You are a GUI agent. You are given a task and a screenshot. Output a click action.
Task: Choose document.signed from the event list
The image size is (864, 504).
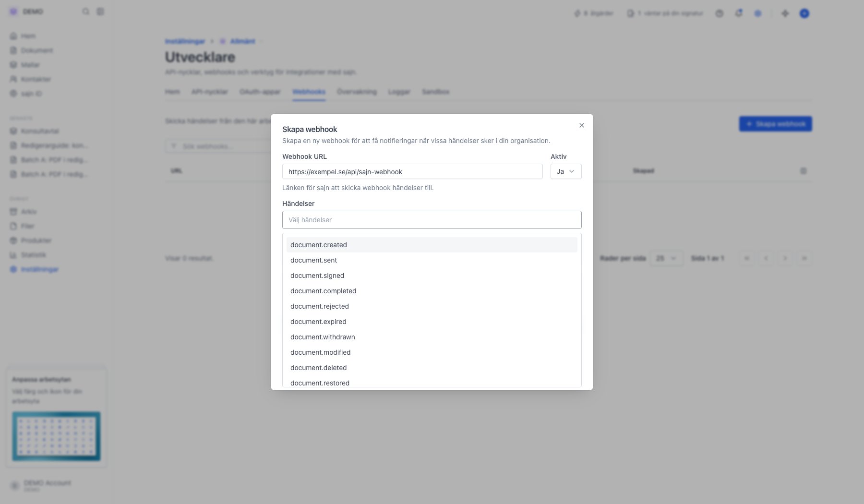pos(432,276)
